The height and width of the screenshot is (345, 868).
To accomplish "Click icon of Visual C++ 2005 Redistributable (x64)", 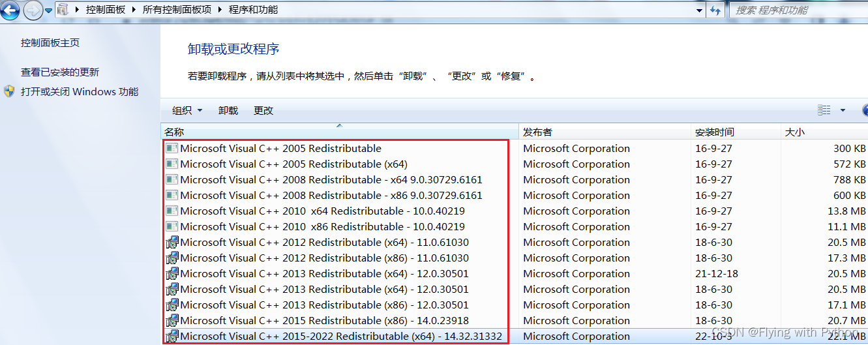I will (x=172, y=164).
